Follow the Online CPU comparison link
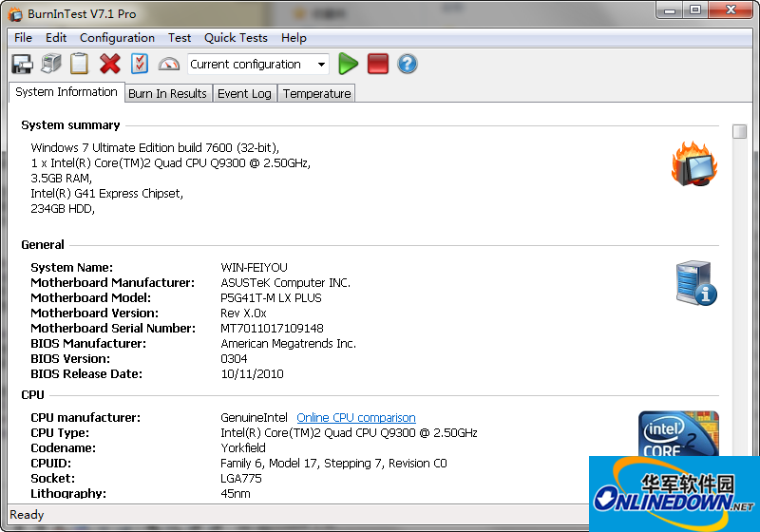The width and height of the screenshot is (760, 532). [x=356, y=418]
